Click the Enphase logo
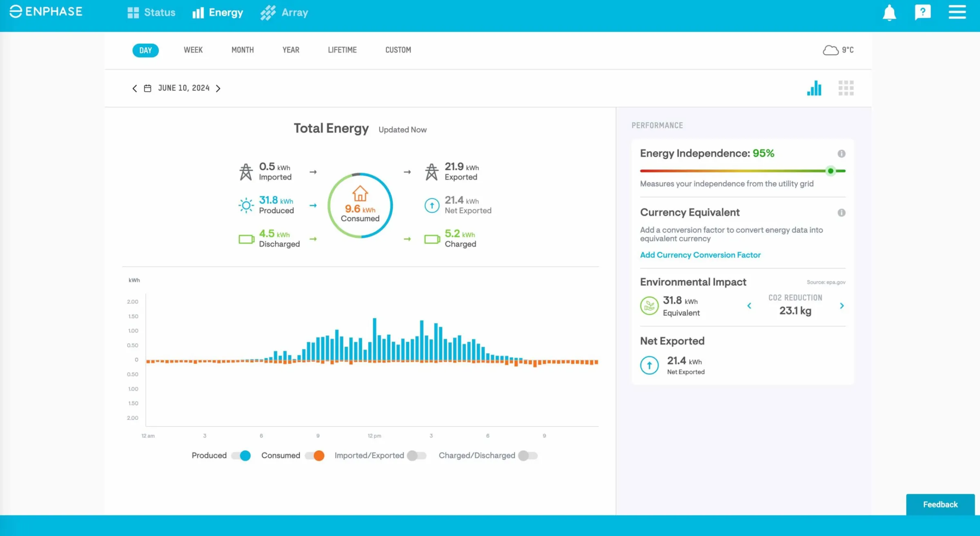980x536 pixels. pos(46,11)
